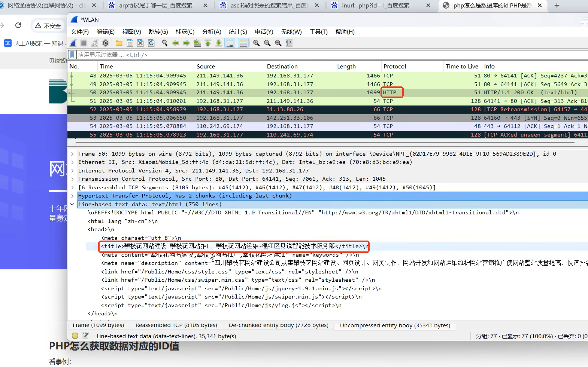Start capturing packets with shark fin icon
The width and height of the screenshot is (588, 367).
(x=73, y=43)
